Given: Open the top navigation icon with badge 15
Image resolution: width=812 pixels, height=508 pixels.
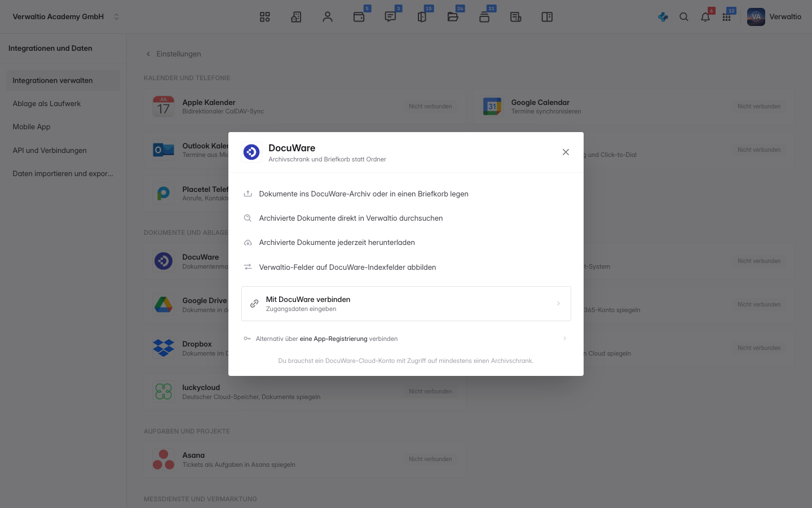Looking at the screenshot, I should (422, 17).
